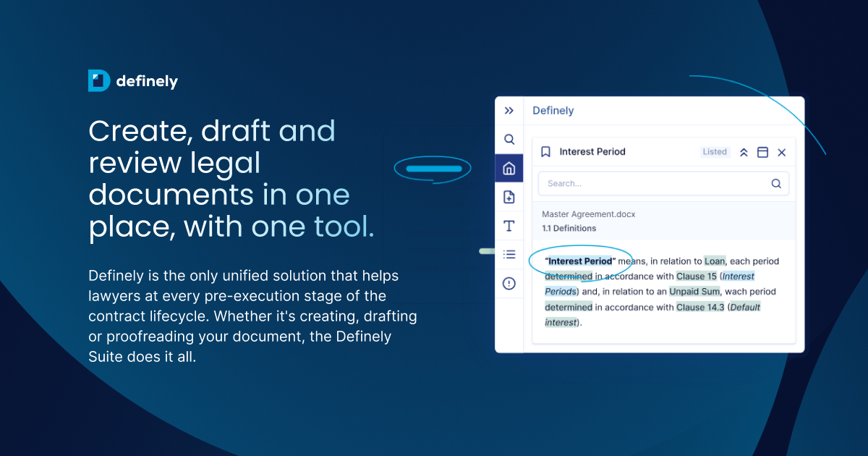The width and height of the screenshot is (868, 456).
Task: Open the text formatting tool (T icon)
Action: click(x=509, y=225)
